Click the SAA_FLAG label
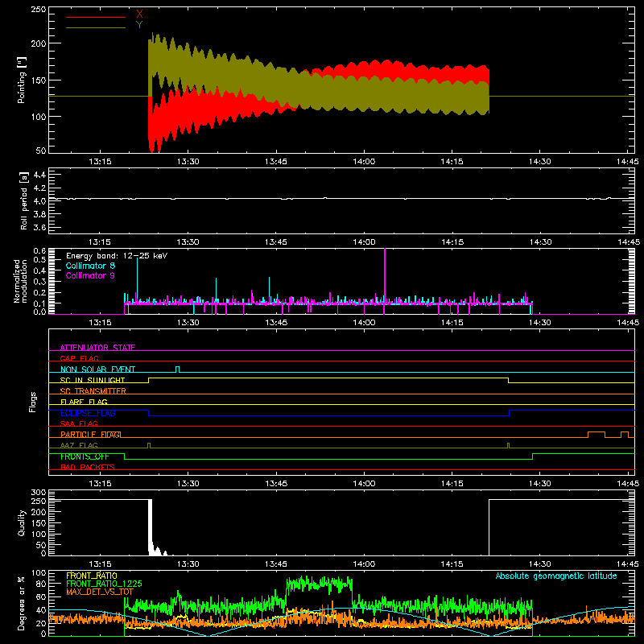Viewport: 644px width, 644px height. click(79, 423)
